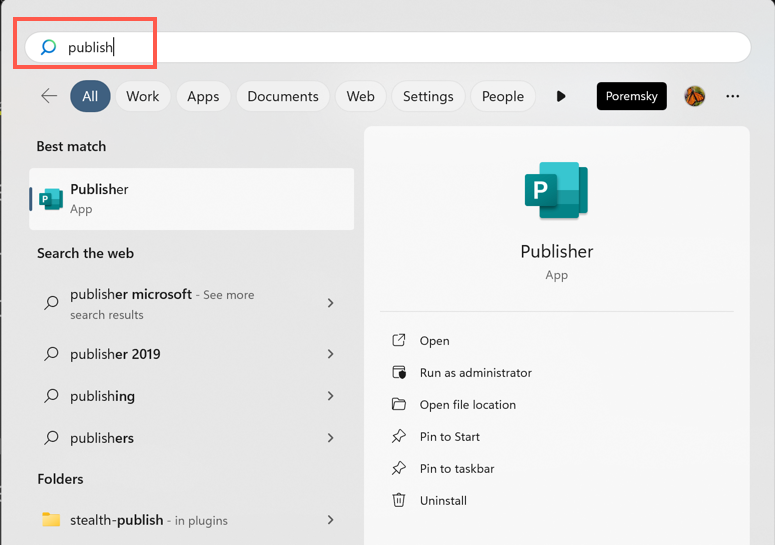
Task: Switch to the Documents filter tab
Action: pyautogui.click(x=283, y=96)
